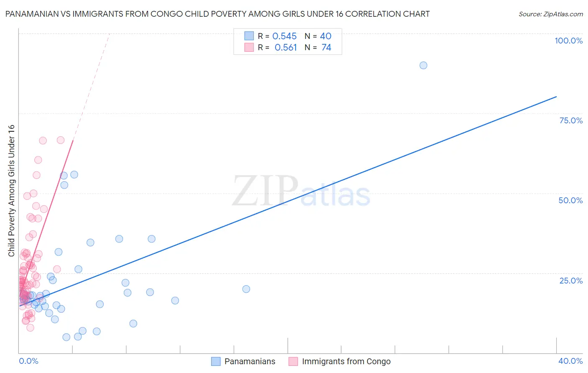
Task: Click the 100.0% y-axis label
Action: 568,41
